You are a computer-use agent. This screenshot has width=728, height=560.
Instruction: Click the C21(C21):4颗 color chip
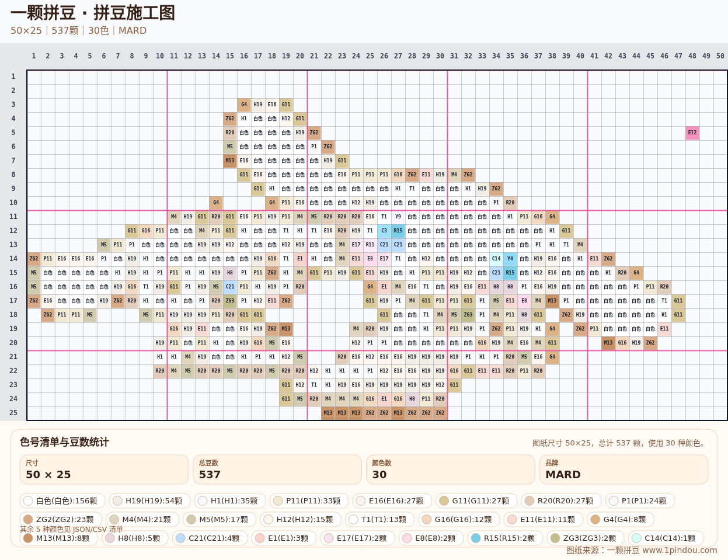point(210,538)
